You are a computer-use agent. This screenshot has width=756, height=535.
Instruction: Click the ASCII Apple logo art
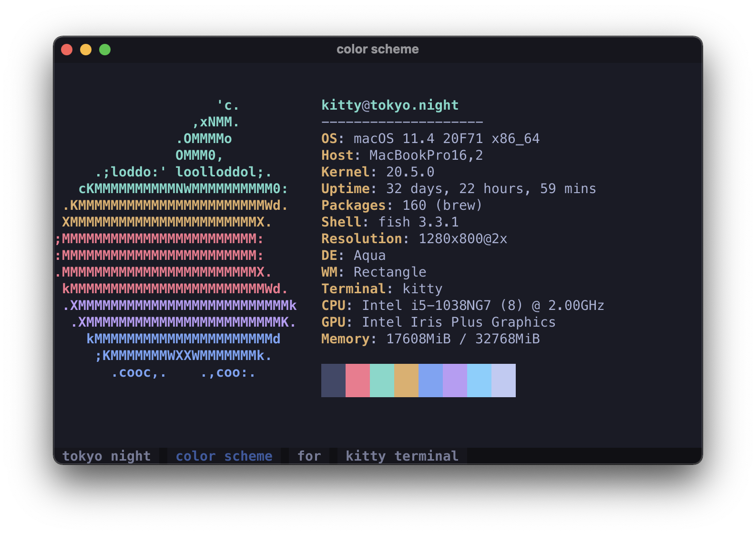(176, 238)
